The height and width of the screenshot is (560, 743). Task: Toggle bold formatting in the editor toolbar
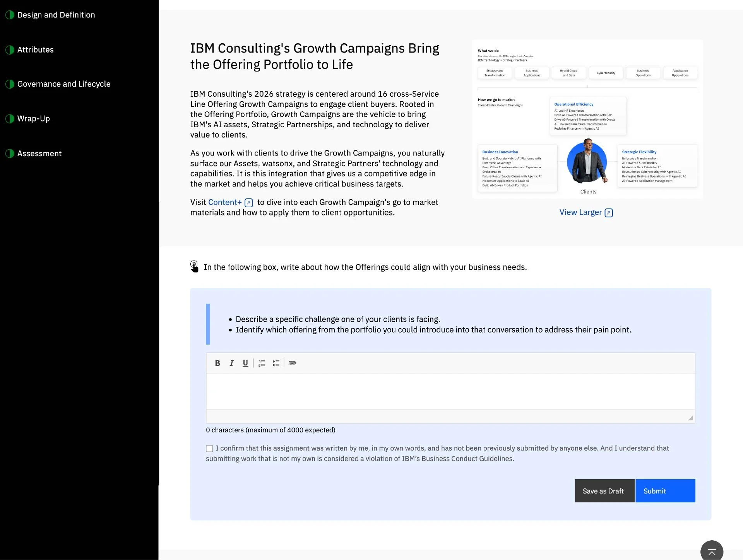(x=217, y=363)
